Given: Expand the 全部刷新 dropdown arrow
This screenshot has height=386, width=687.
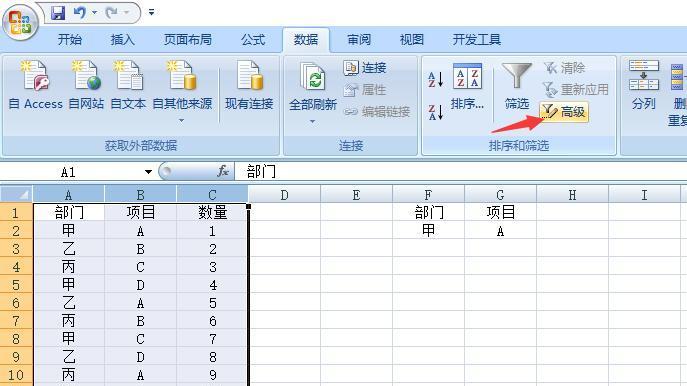Looking at the screenshot, I should pyautogui.click(x=312, y=121).
